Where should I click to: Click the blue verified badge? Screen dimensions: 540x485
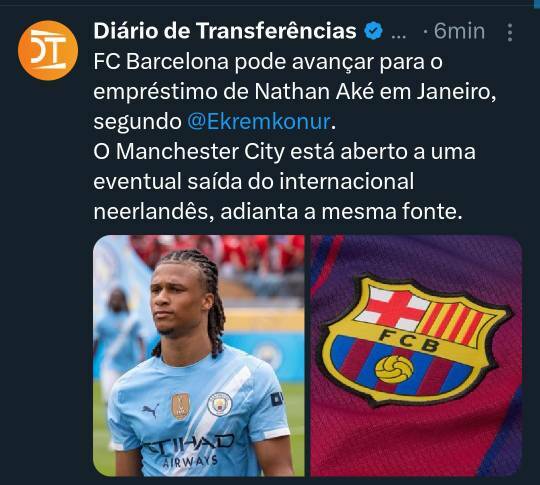click(374, 31)
